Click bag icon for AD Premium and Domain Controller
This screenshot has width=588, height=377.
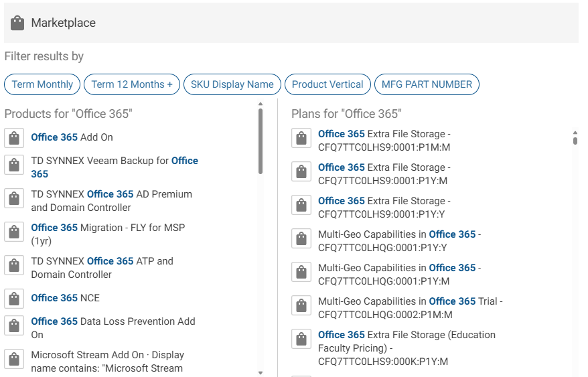[14, 198]
